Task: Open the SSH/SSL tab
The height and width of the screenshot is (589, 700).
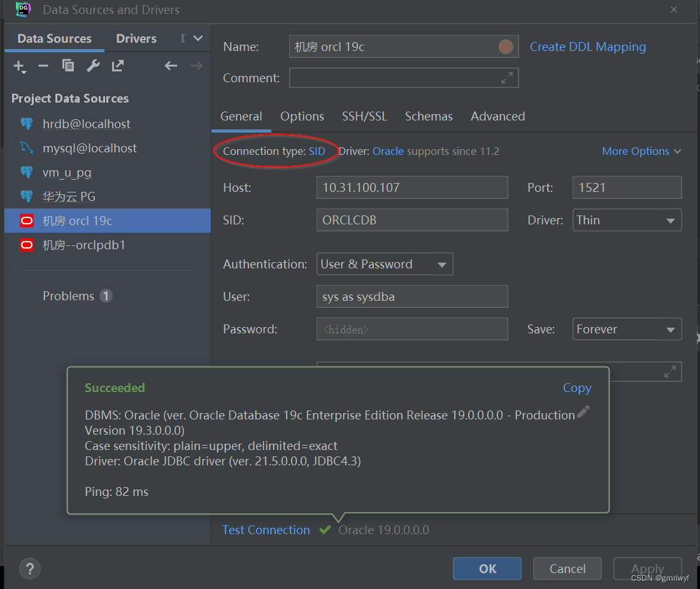Action: click(x=364, y=117)
